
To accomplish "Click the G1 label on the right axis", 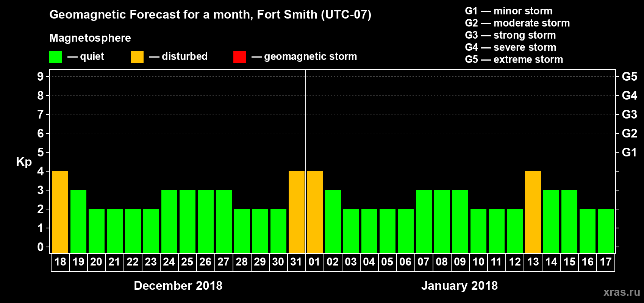I will point(629,152).
